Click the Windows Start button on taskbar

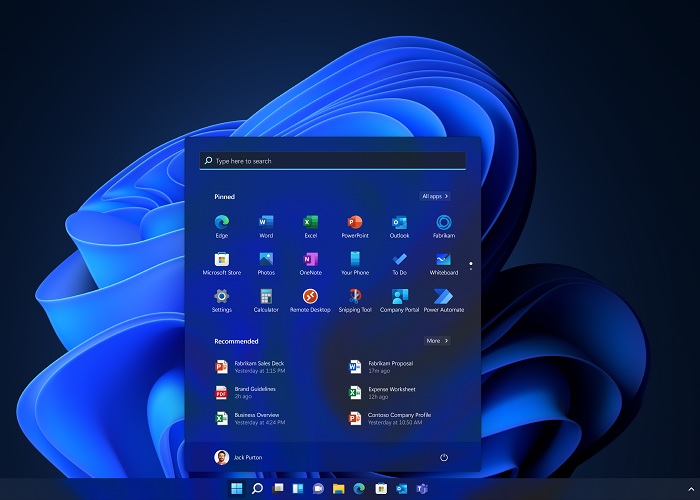[x=237, y=488]
